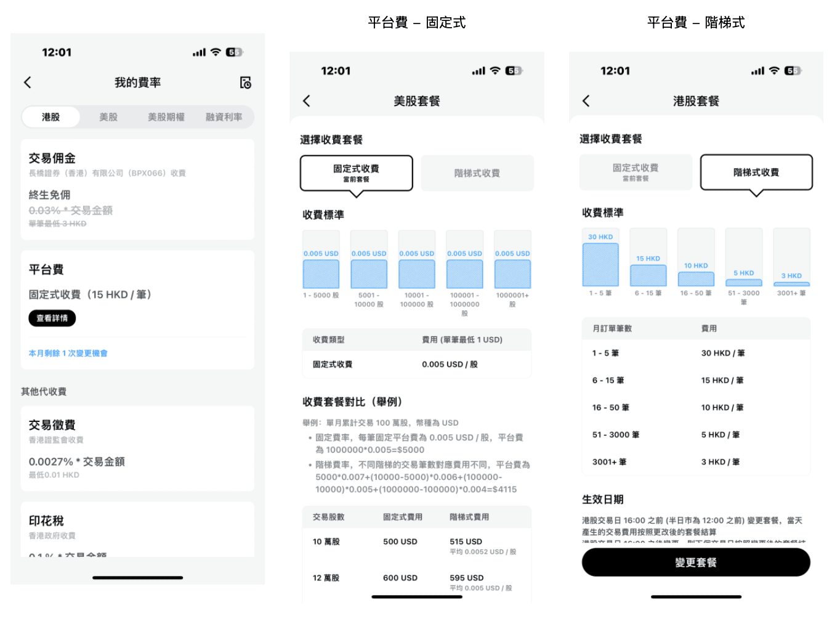The height and width of the screenshot is (632, 840).
Task: Select 固定式收費 plan in 美股套餐
Action: (356, 173)
